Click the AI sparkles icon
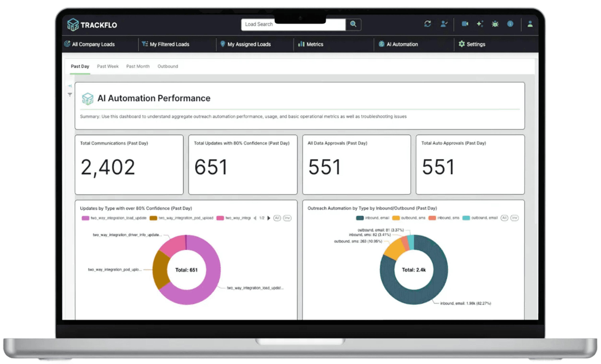The width and height of the screenshot is (601, 364). pos(480,24)
